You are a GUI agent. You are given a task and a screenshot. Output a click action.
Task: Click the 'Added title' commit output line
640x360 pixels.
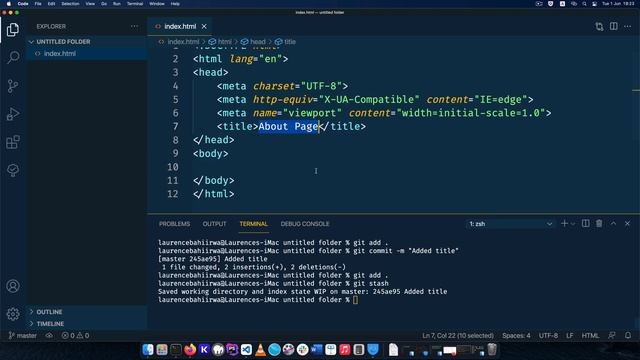[213, 259]
